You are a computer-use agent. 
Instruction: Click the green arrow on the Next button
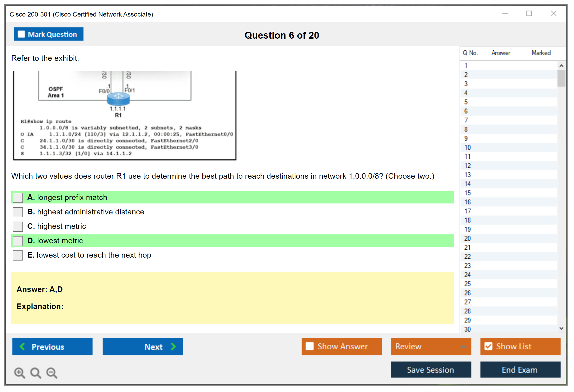(173, 346)
